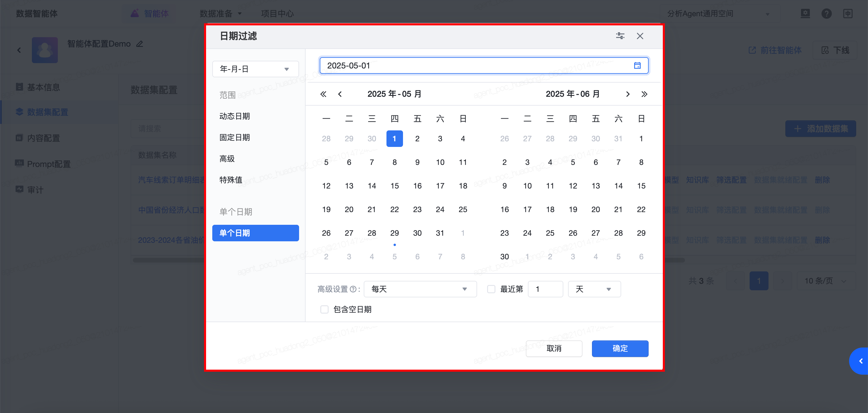Click 下线 button
The width and height of the screenshot is (868, 413).
tap(835, 50)
